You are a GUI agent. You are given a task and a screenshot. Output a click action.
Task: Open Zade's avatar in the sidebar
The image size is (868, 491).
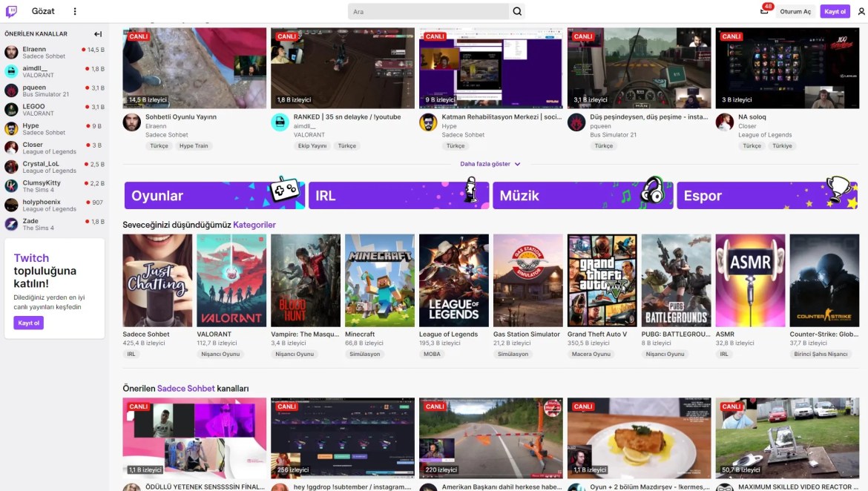(11, 224)
